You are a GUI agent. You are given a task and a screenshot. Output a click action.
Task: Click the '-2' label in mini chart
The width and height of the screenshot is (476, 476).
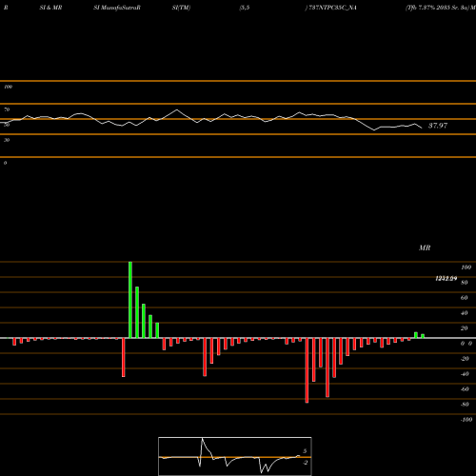(x=305, y=463)
